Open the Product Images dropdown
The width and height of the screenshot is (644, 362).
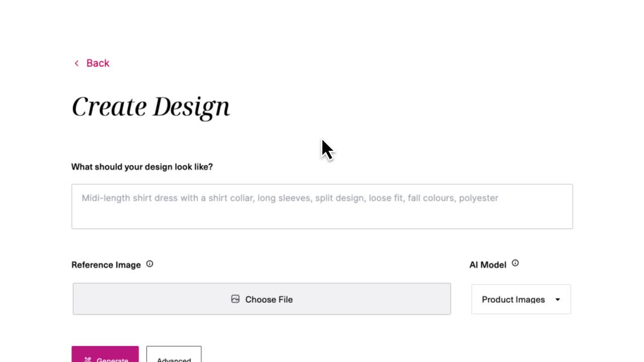click(521, 299)
